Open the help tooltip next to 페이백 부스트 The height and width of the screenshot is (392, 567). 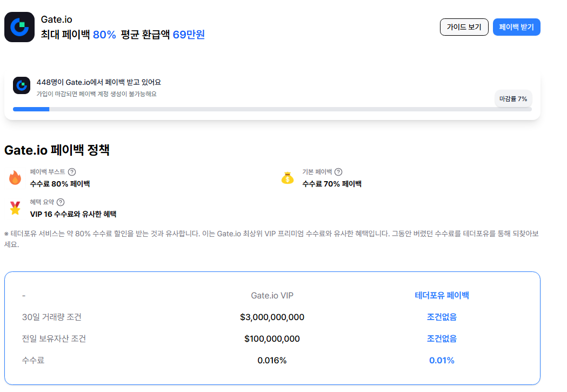point(72,172)
